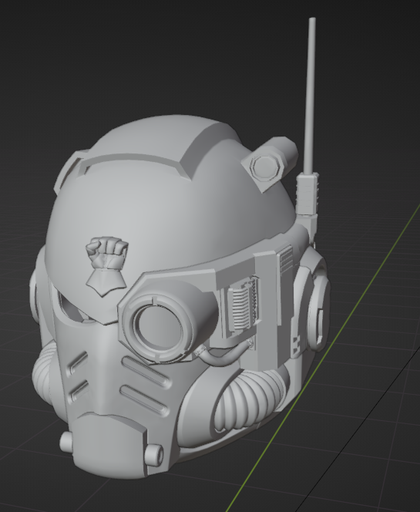Click the raised fist emblem on helmet
The image size is (420, 512).
pos(106,266)
